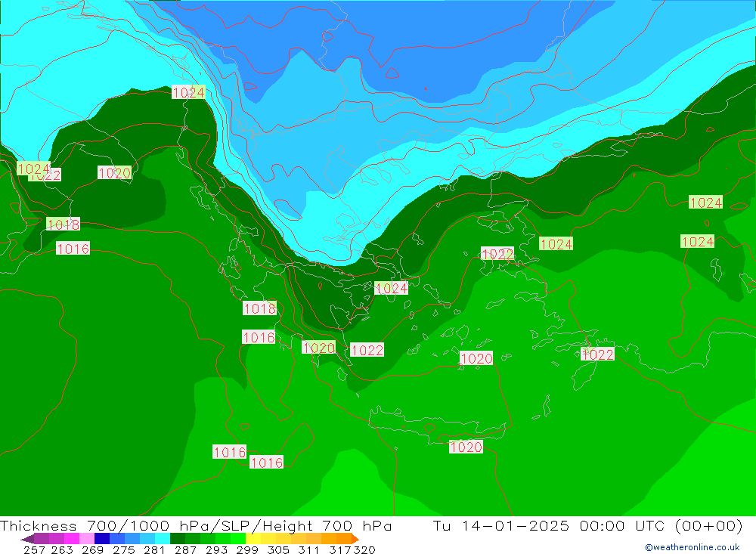Click the 320 value on the legend scale
756x554 pixels.
point(364,549)
